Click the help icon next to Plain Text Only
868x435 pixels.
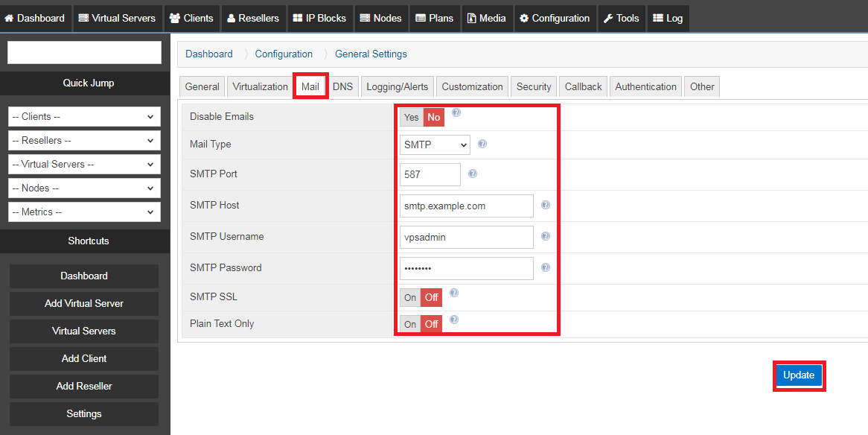[454, 320]
